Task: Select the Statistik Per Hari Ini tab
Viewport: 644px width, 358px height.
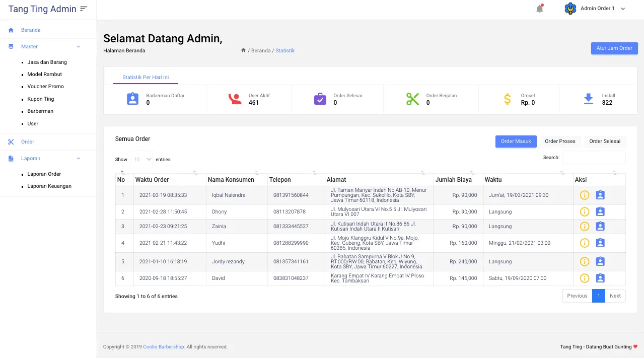Action: pos(146,78)
